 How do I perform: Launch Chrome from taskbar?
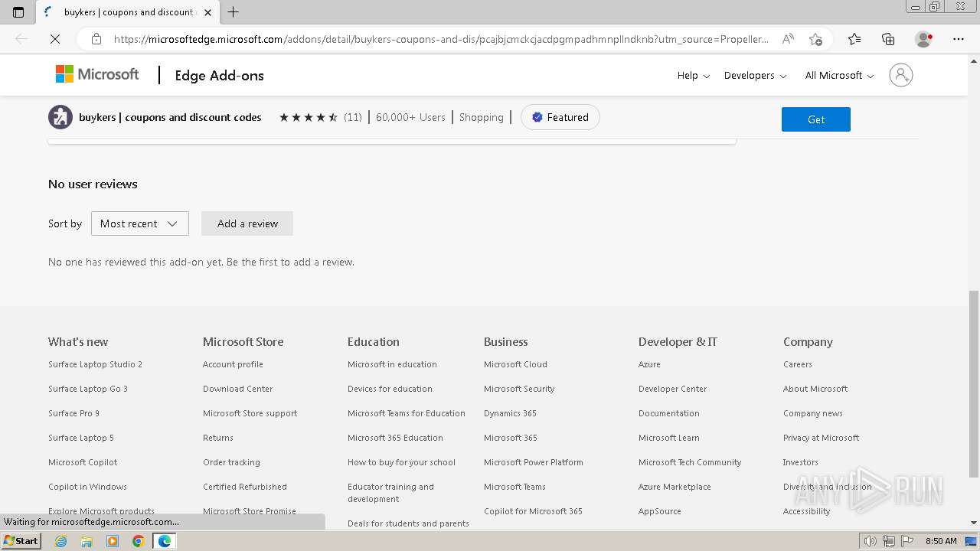138,541
